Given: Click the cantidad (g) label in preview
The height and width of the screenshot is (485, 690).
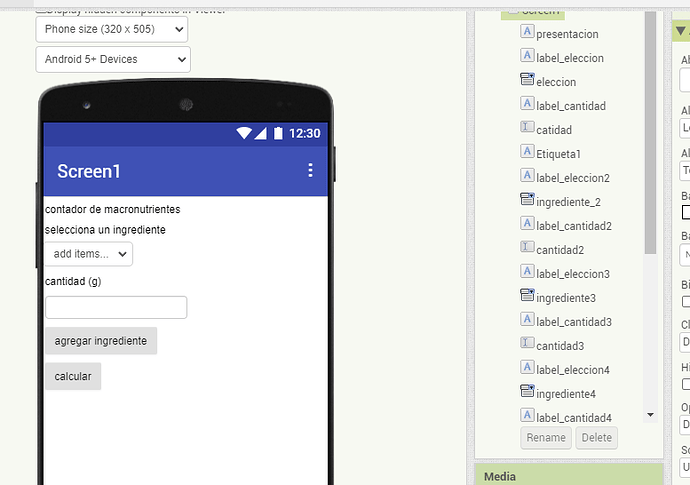Looking at the screenshot, I should (73, 282).
